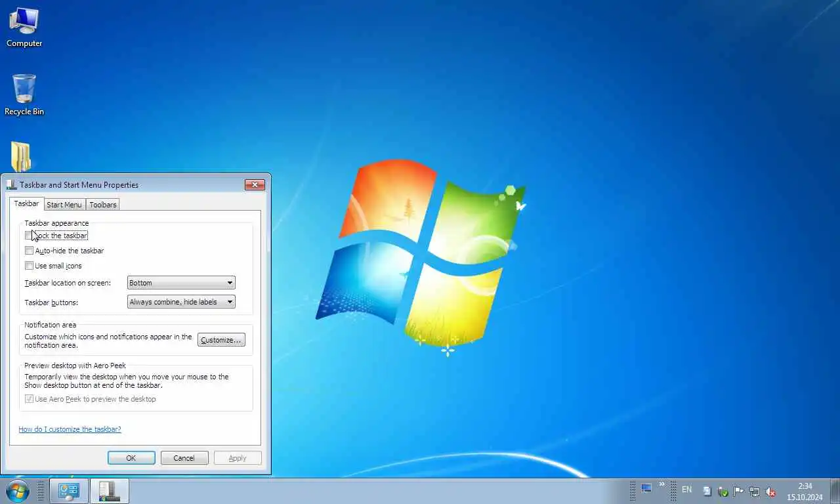Open How do I customize the taskbar link

coord(70,429)
